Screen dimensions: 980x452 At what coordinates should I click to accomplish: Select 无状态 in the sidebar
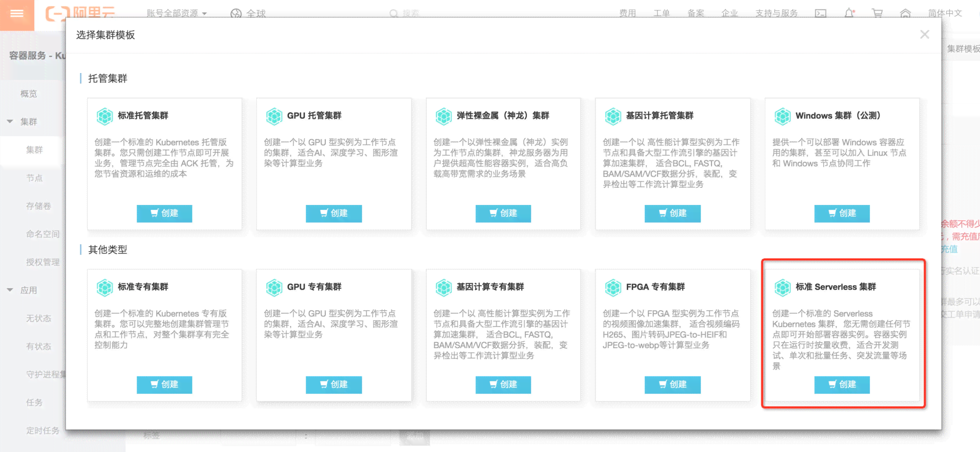(39, 319)
